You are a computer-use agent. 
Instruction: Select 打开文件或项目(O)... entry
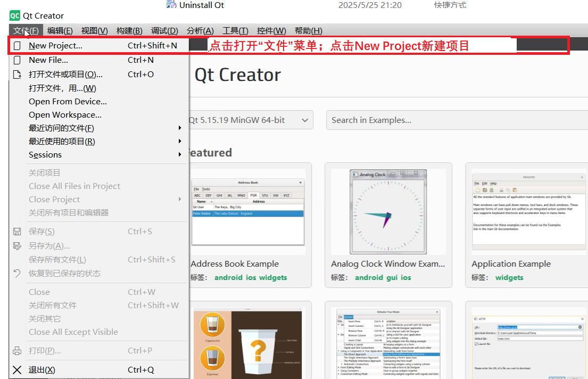coord(100,75)
